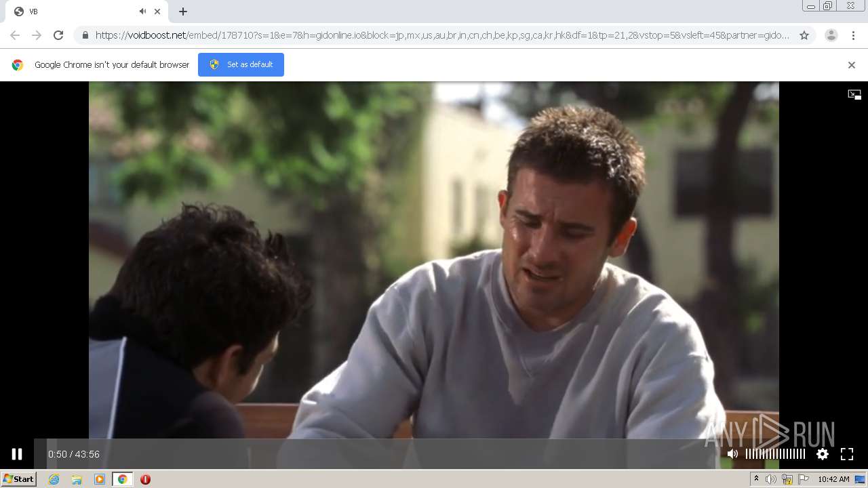Image resolution: width=868 pixels, height=488 pixels.
Task: Open the 10:42 AM clock
Action: pyautogui.click(x=833, y=479)
